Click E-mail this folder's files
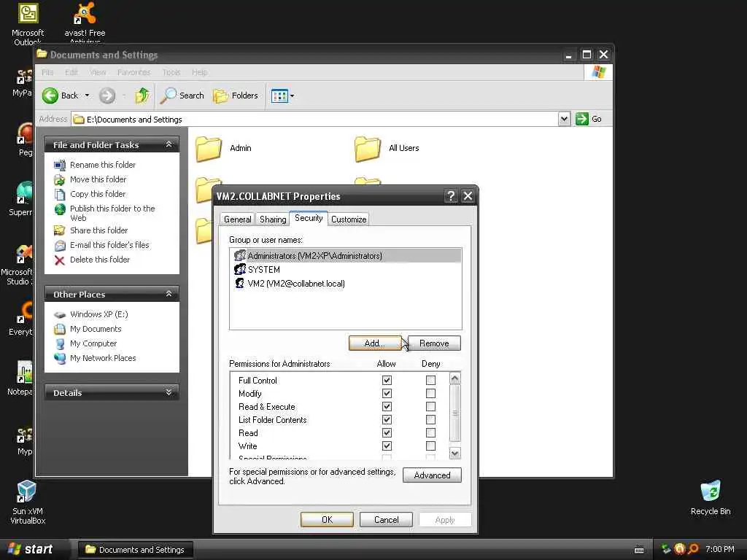The image size is (747, 560). pyautogui.click(x=109, y=245)
